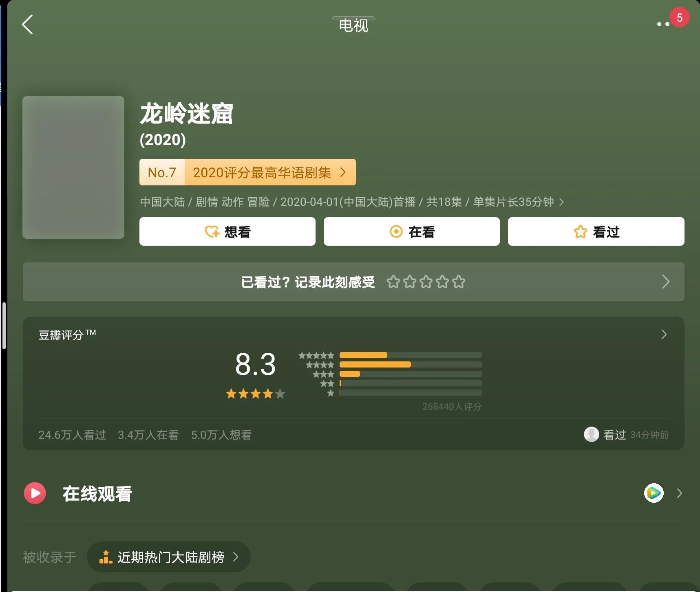Open the No.7 2020评分最高华语剧集 ranking
Screen dimensions: 700x592
[x=247, y=172]
